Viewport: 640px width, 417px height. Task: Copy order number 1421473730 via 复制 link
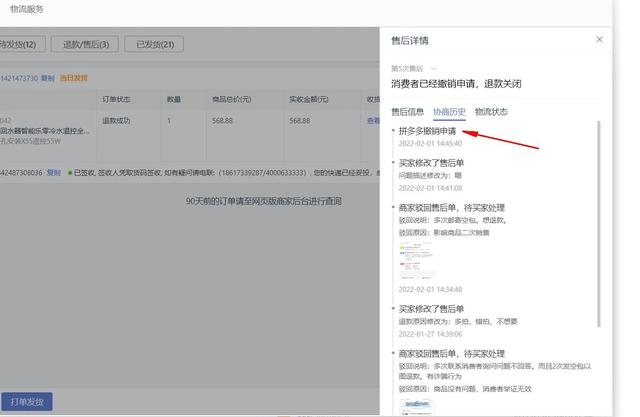click(48, 78)
